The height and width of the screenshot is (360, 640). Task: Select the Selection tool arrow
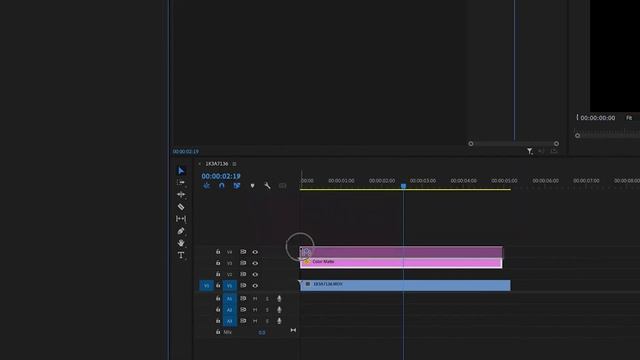click(x=181, y=171)
